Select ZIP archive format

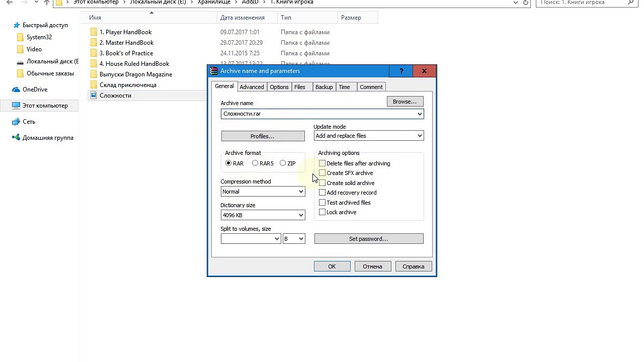(283, 163)
